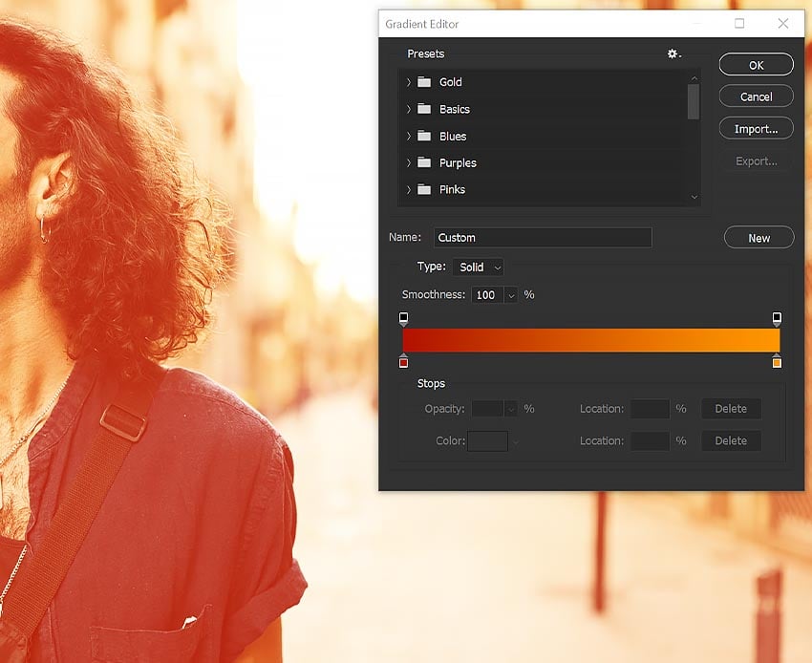
Task: Click the gradient preview bar
Action: point(591,340)
